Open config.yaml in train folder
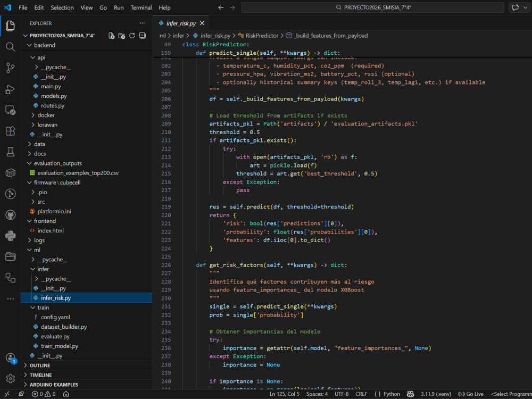Screen dimensions: 532x399 click(55, 317)
